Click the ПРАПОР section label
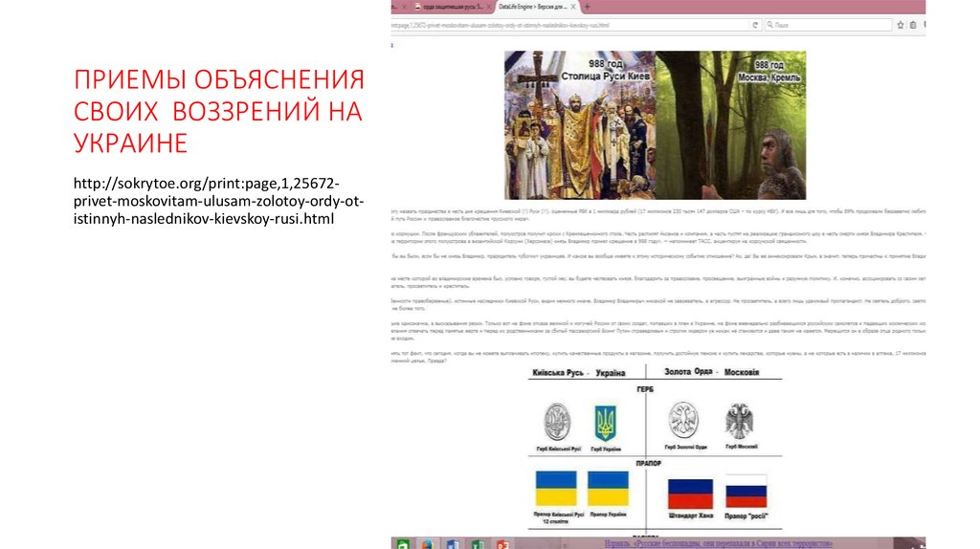 point(648,464)
